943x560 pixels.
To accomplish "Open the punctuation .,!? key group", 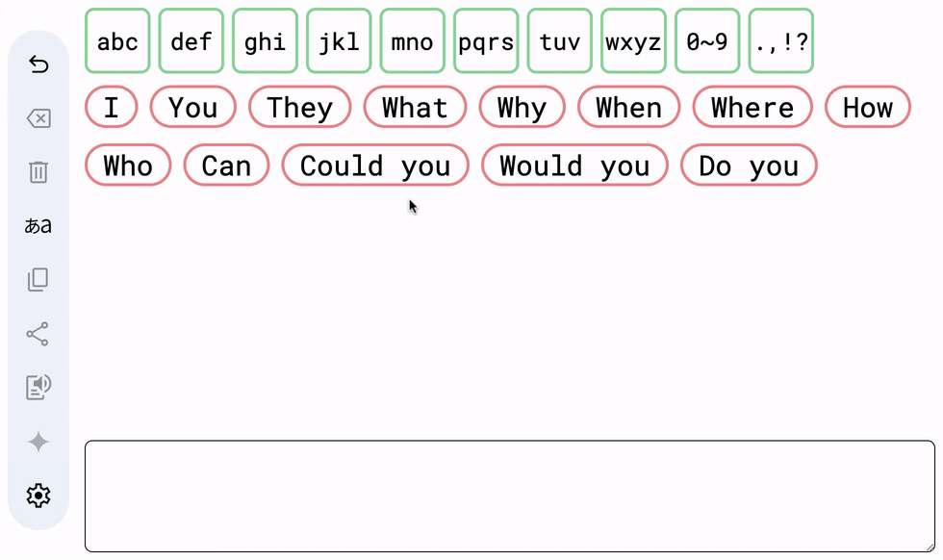I will [x=781, y=41].
